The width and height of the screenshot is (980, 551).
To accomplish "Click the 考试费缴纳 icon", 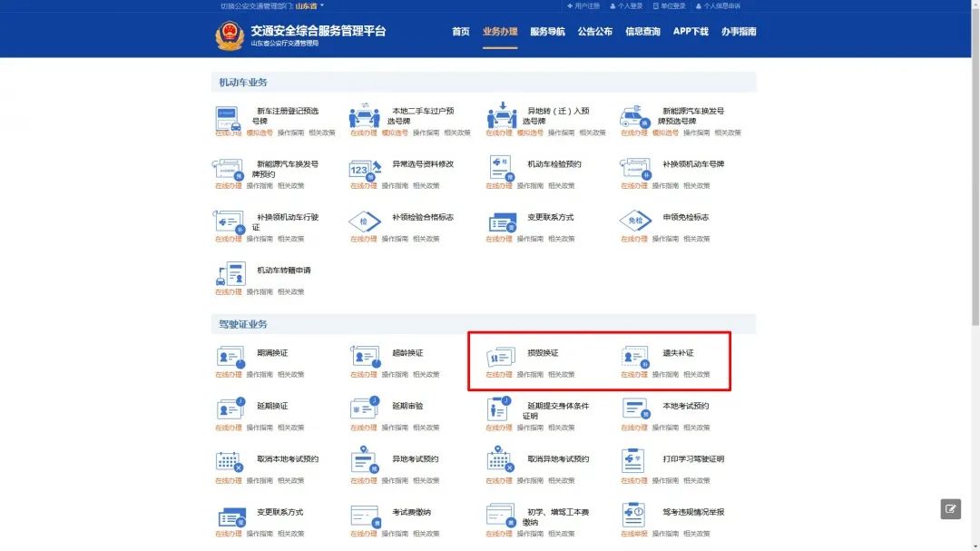I will (365, 517).
